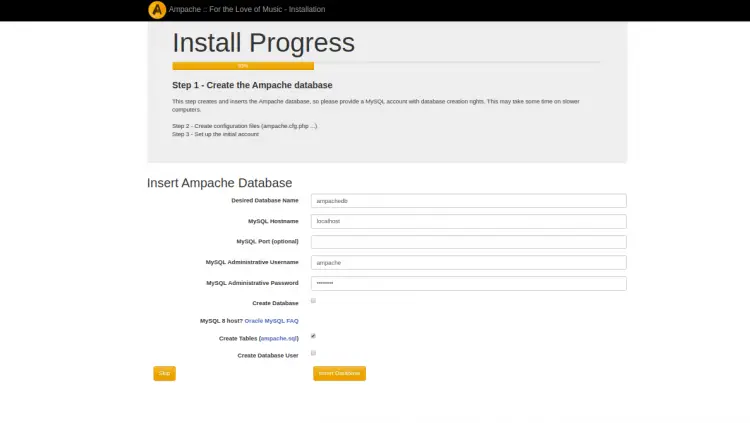Click the Ampache logo icon

click(x=157, y=10)
